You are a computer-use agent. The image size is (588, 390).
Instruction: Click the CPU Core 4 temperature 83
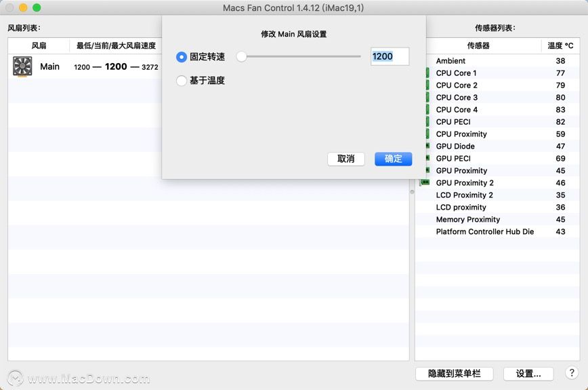pyautogui.click(x=560, y=110)
